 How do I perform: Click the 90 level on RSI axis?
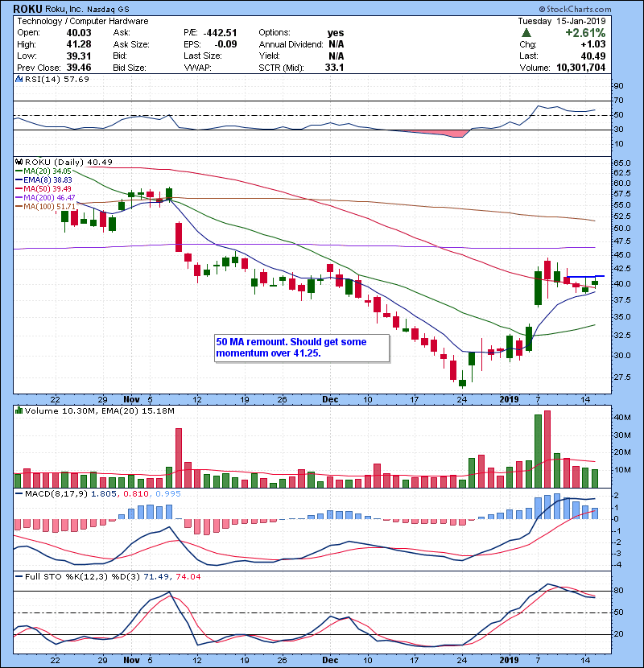pos(618,86)
